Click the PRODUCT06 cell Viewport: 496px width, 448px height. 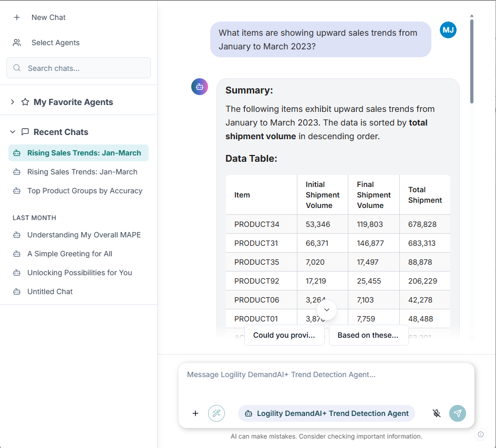click(x=261, y=300)
